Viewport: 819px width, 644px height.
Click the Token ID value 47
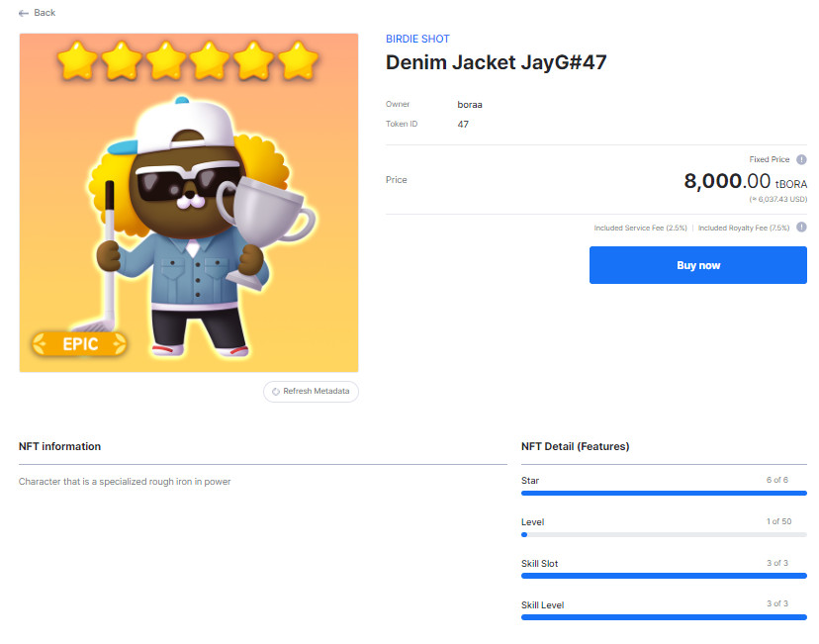(463, 125)
